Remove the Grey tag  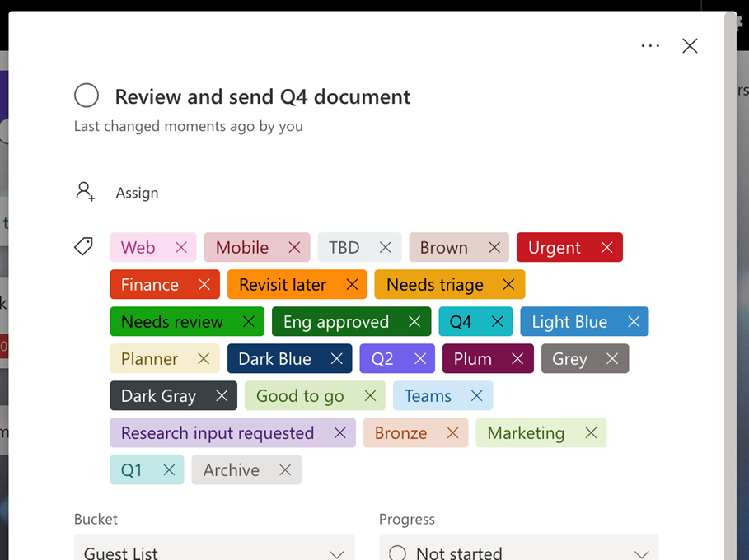(611, 358)
